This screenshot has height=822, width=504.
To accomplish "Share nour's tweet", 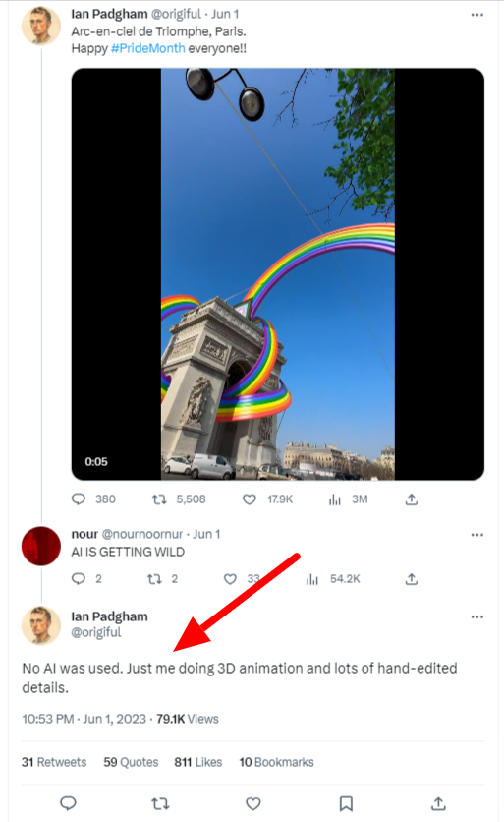I will point(412,579).
